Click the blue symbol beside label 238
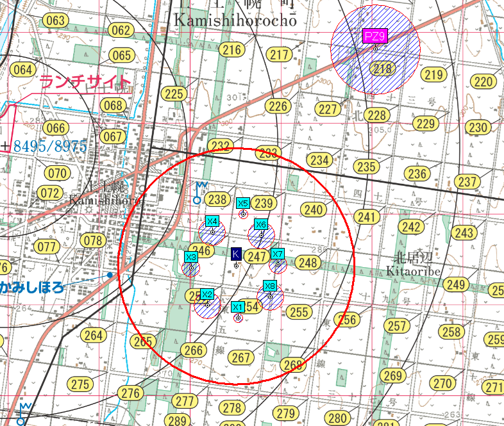 pos(199,193)
